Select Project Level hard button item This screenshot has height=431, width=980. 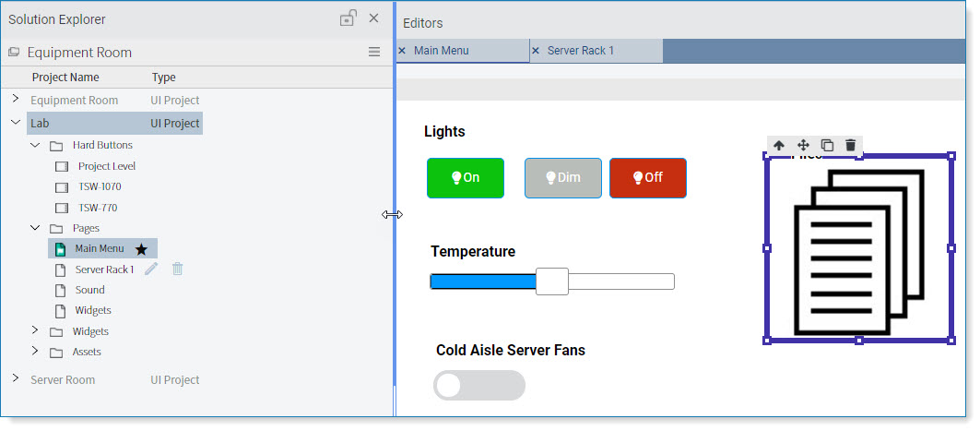pos(106,166)
